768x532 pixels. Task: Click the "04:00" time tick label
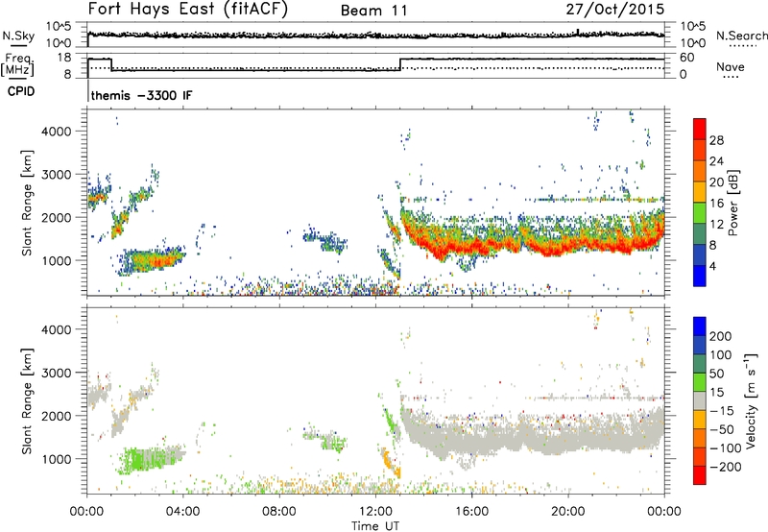click(x=182, y=512)
